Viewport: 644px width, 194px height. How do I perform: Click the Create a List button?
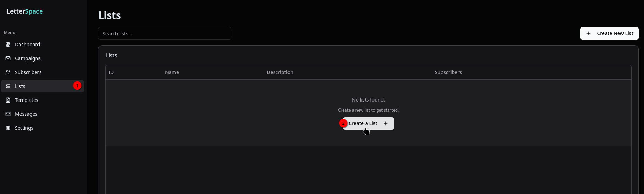368,123
